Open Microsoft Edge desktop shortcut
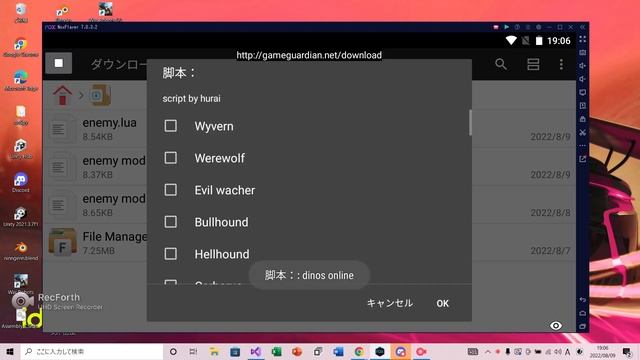 tap(20, 81)
